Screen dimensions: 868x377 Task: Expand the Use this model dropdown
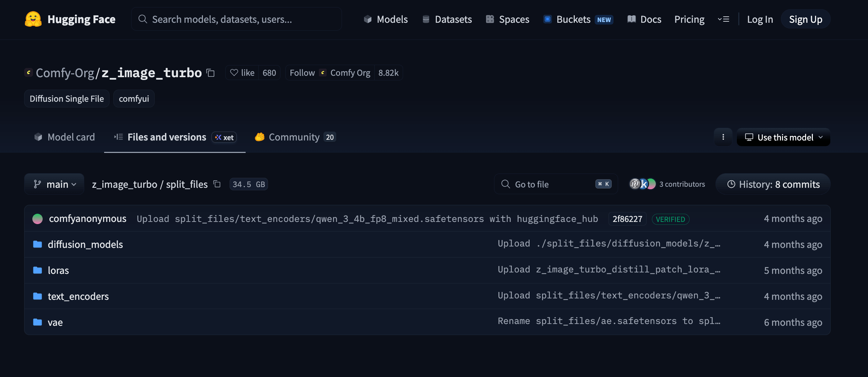tap(783, 137)
